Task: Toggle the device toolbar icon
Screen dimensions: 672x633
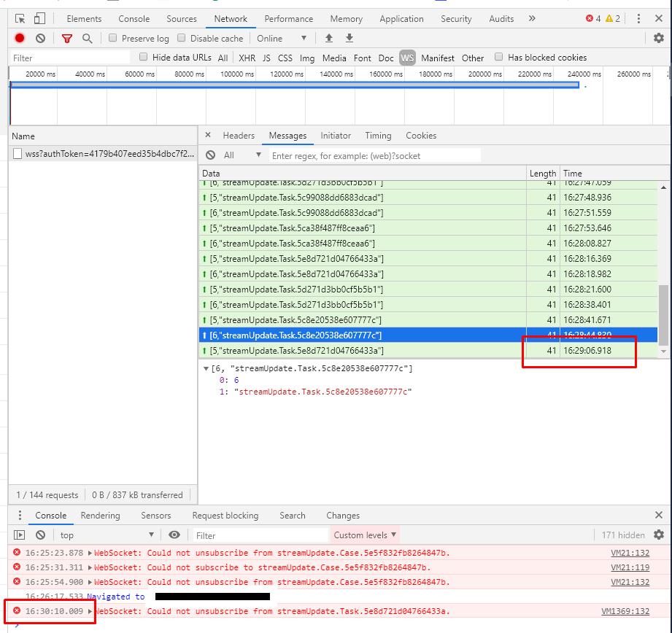Action: [x=39, y=19]
